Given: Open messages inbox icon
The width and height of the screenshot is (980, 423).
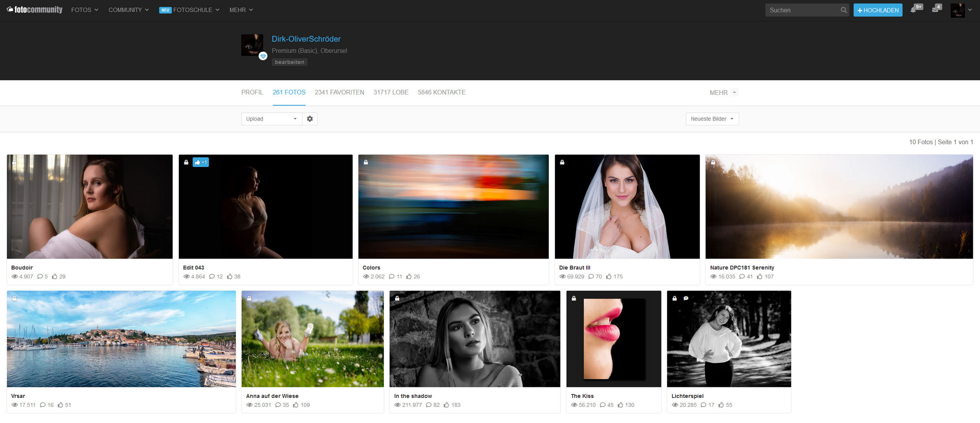Looking at the screenshot, I should pos(935,10).
